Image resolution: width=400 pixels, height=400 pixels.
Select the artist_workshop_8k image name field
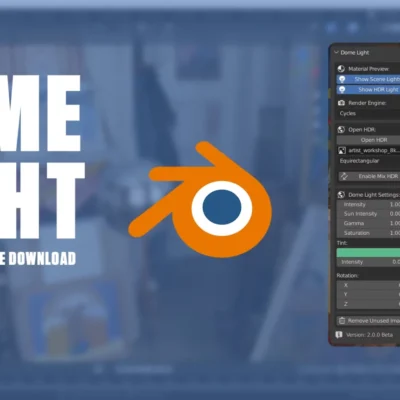(373, 151)
